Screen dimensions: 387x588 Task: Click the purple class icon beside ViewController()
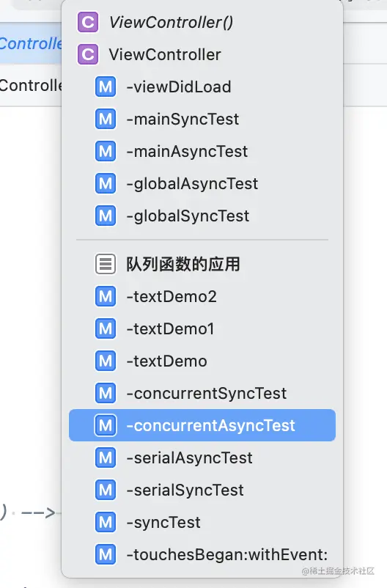[x=88, y=22]
